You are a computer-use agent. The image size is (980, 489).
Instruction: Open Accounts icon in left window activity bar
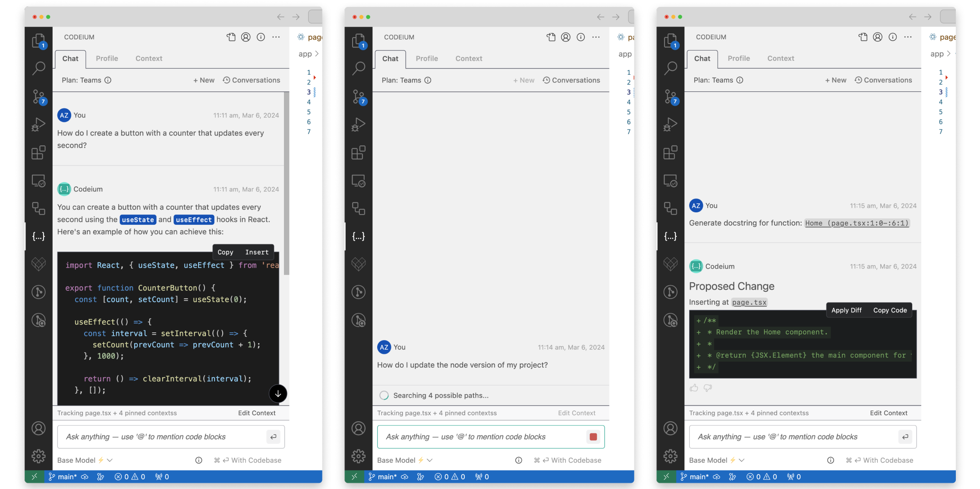pyautogui.click(x=39, y=428)
